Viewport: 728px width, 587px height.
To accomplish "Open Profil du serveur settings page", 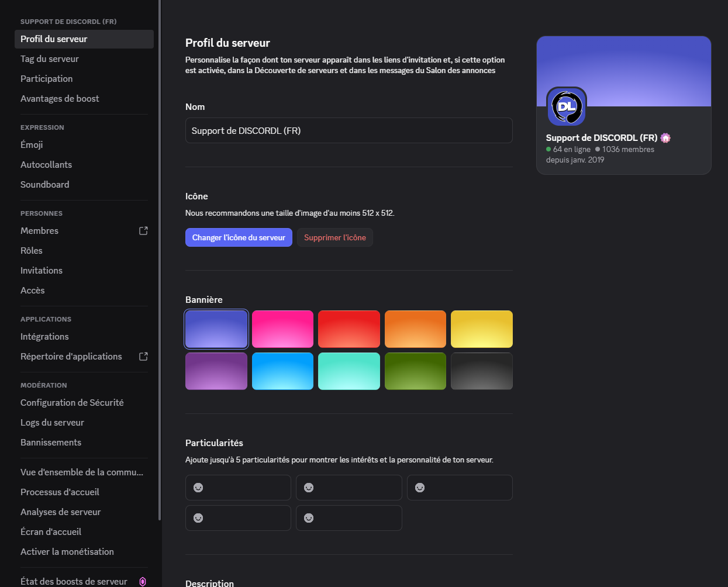I will point(84,39).
